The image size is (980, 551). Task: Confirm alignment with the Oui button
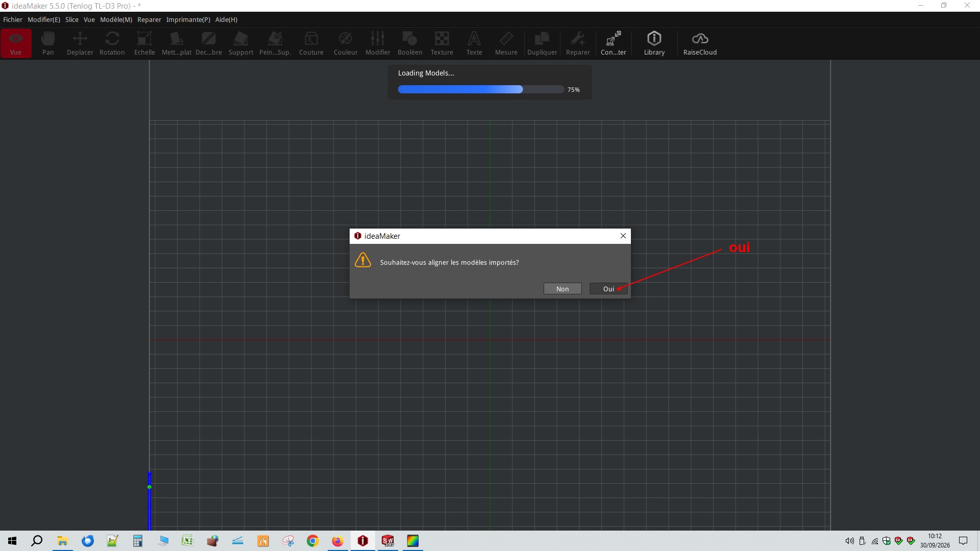tap(608, 289)
